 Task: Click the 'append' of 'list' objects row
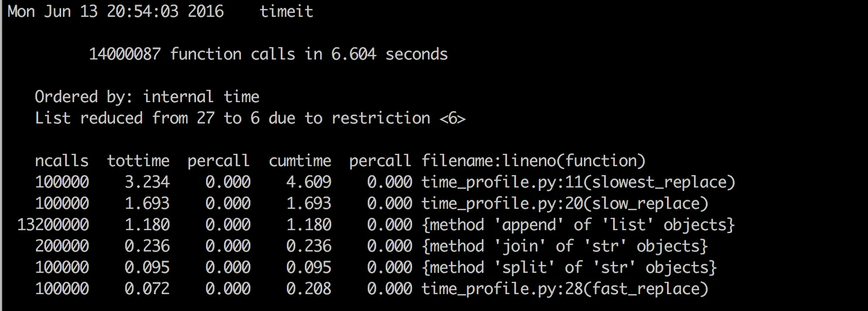click(578, 225)
